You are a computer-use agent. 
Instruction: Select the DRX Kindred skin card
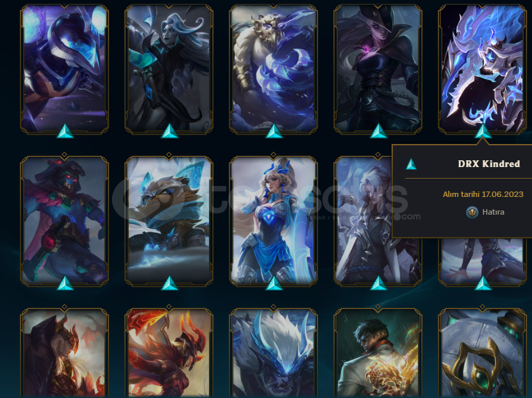482,68
